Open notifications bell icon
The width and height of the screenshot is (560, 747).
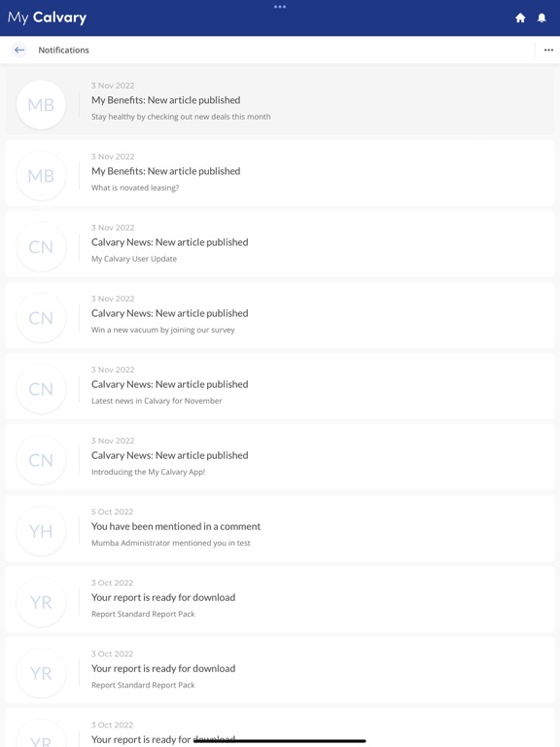(542, 18)
